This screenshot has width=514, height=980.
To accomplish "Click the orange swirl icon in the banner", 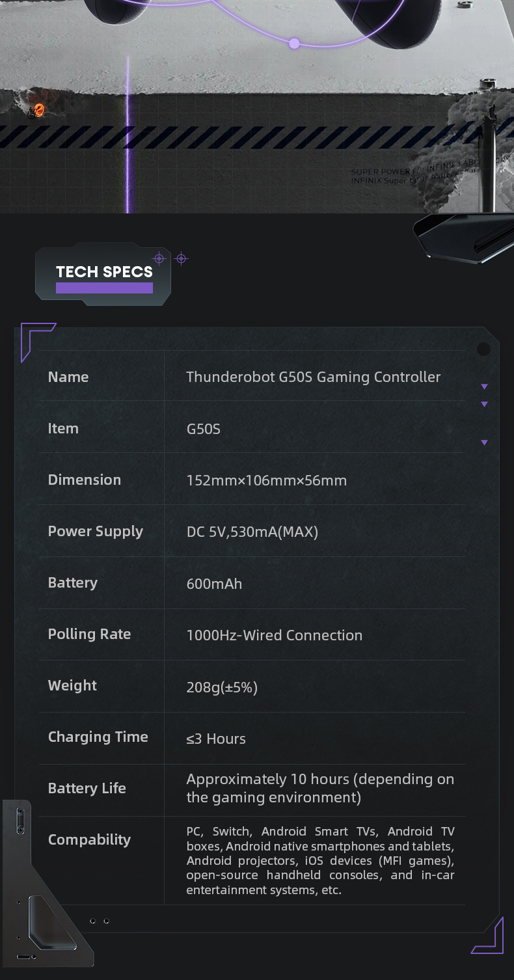I will click(39, 111).
